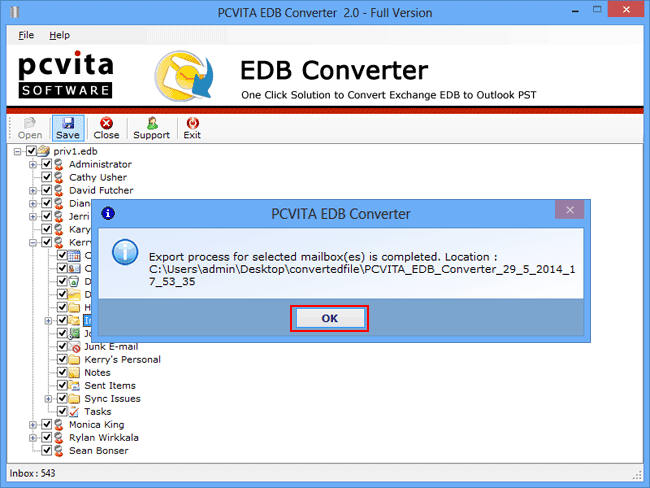The width and height of the screenshot is (650, 488).
Task: Click the Sync Issues folder icon
Action: click(x=74, y=399)
